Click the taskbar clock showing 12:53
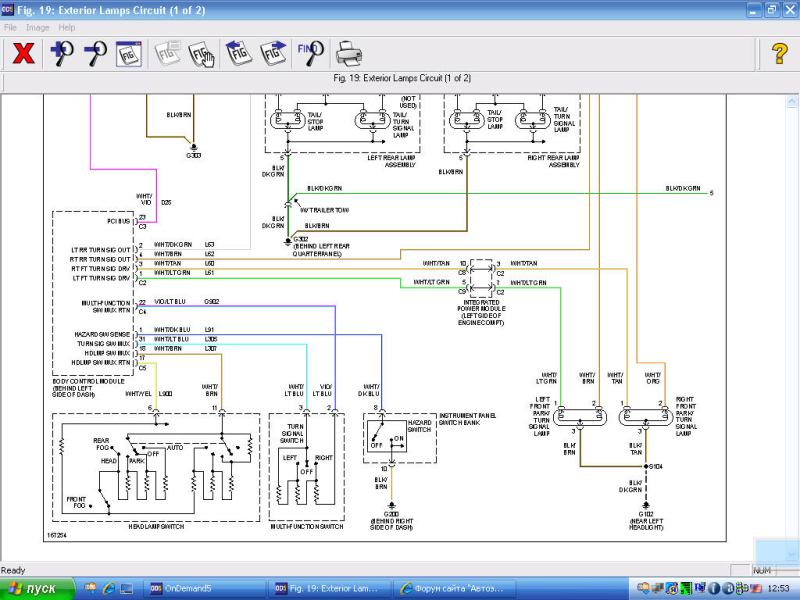The width and height of the screenshot is (800, 600). click(779, 589)
